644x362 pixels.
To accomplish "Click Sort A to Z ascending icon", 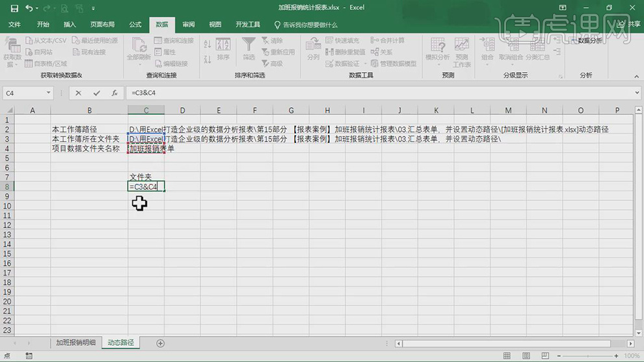I will (x=208, y=44).
